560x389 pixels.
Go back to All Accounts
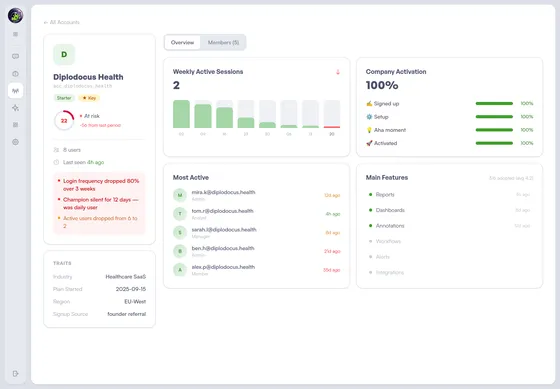61,22
